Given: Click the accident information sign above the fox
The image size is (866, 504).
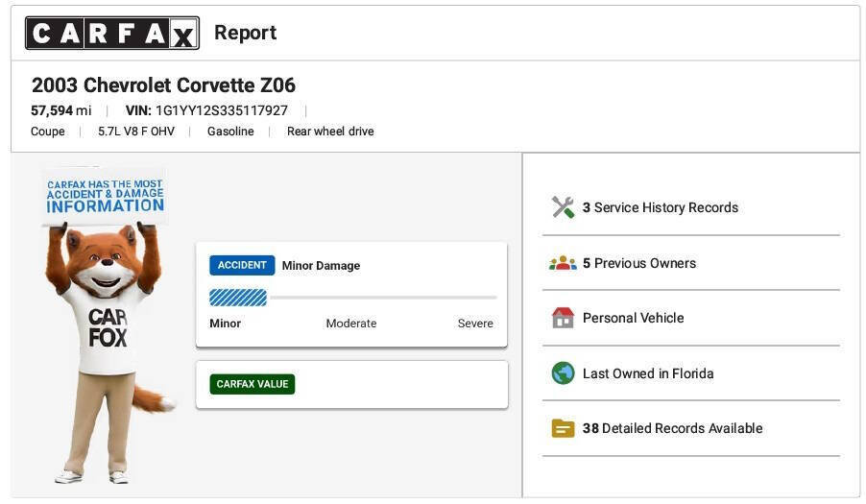Looking at the screenshot, I should pyautogui.click(x=105, y=196).
